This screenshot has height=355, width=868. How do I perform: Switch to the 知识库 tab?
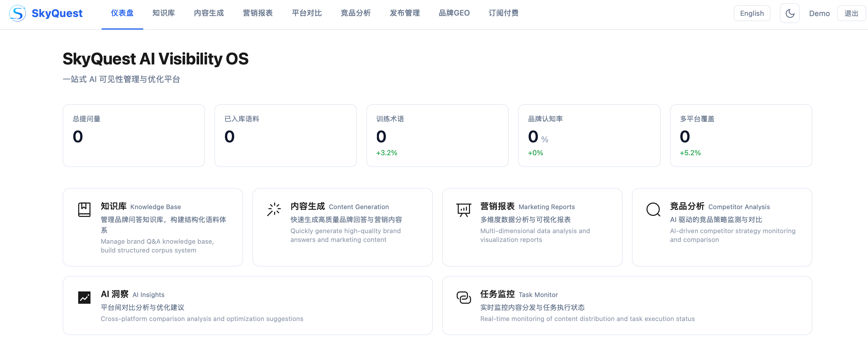coord(163,13)
